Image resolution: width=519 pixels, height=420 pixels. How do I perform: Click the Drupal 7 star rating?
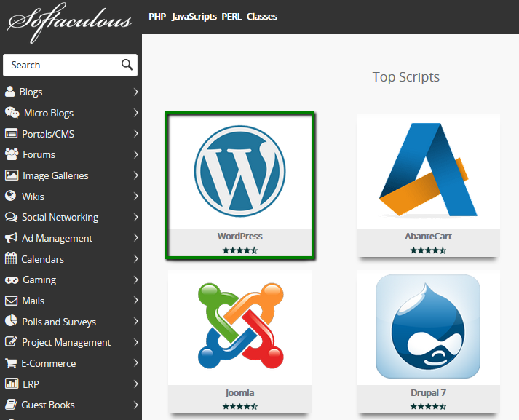coord(428,406)
